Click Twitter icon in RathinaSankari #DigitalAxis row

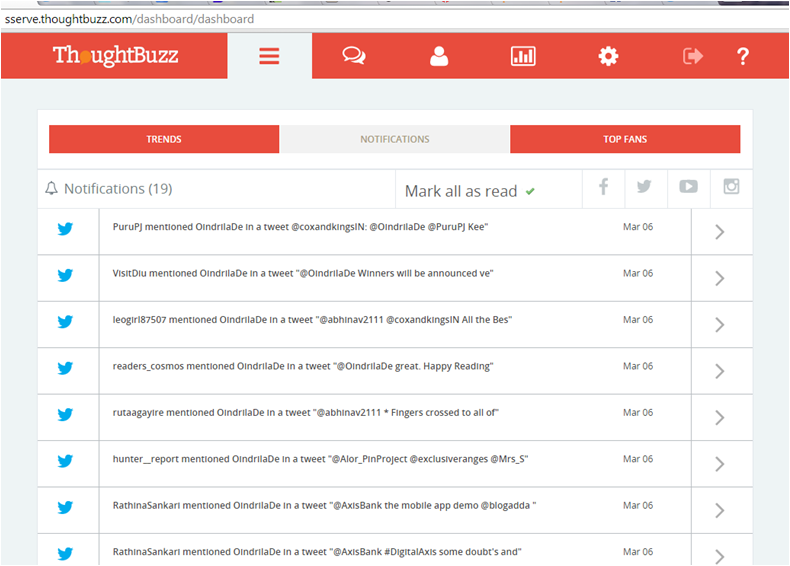(x=65, y=553)
